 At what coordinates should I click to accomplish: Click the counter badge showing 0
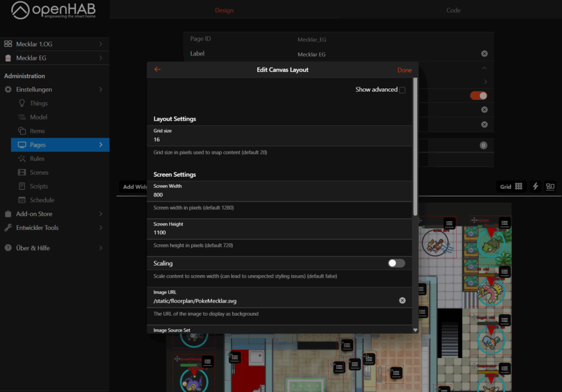point(483,145)
